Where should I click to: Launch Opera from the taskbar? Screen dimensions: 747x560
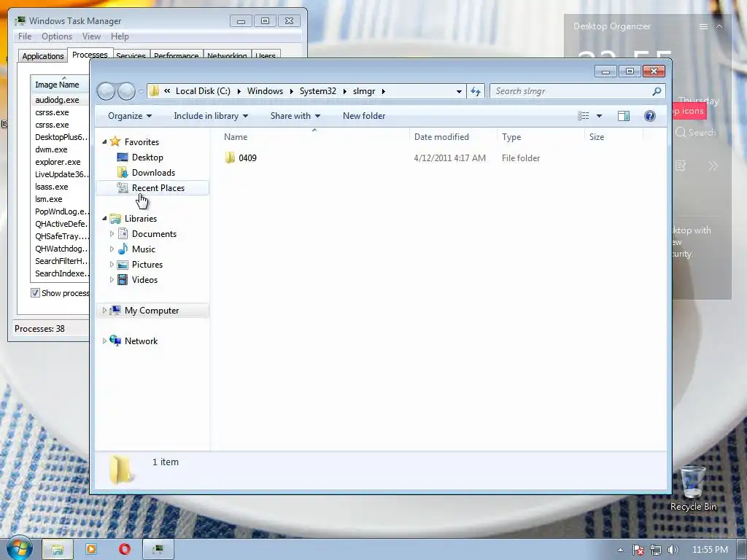coord(124,549)
